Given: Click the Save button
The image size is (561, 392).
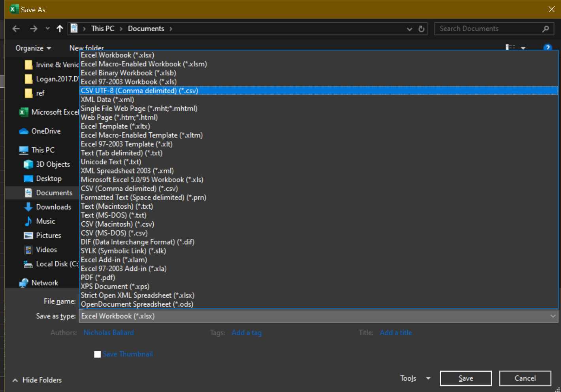Looking at the screenshot, I should pyautogui.click(x=466, y=378).
